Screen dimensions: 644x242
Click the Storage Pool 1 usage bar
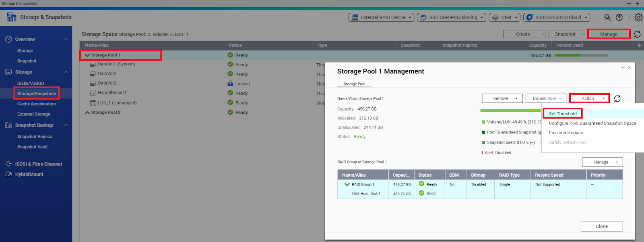pyautogui.click(x=581, y=55)
